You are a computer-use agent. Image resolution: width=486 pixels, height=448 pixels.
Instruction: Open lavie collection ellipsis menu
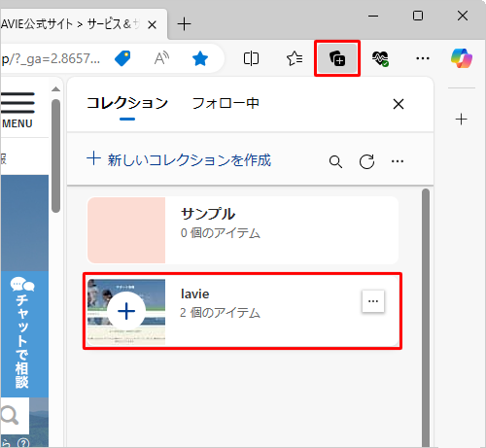[373, 301]
